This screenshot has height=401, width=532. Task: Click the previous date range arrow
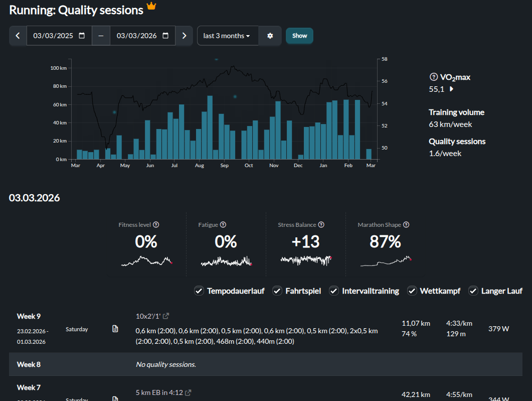tap(18, 36)
